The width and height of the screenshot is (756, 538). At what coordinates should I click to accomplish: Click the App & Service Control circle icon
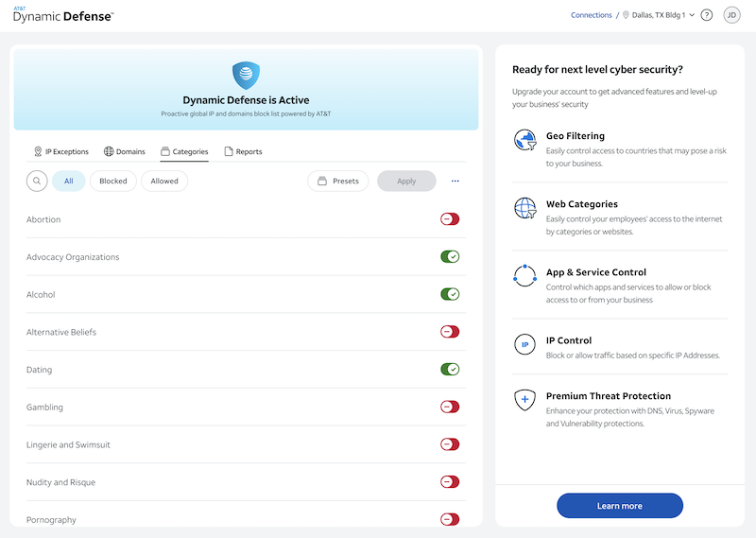[x=525, y=276]
